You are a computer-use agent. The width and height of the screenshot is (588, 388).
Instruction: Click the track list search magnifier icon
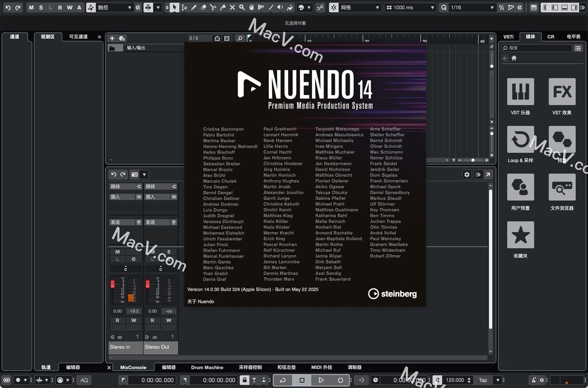coord(240,38)
